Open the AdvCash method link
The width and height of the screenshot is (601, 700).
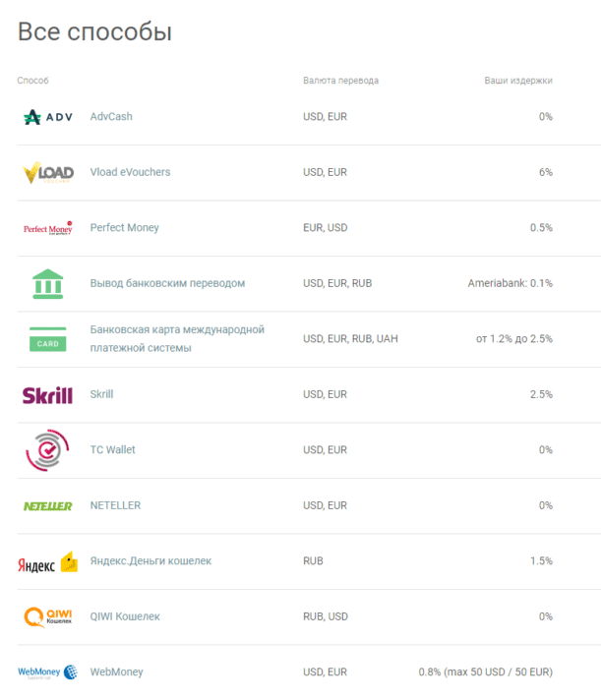(x=111, y=117)
